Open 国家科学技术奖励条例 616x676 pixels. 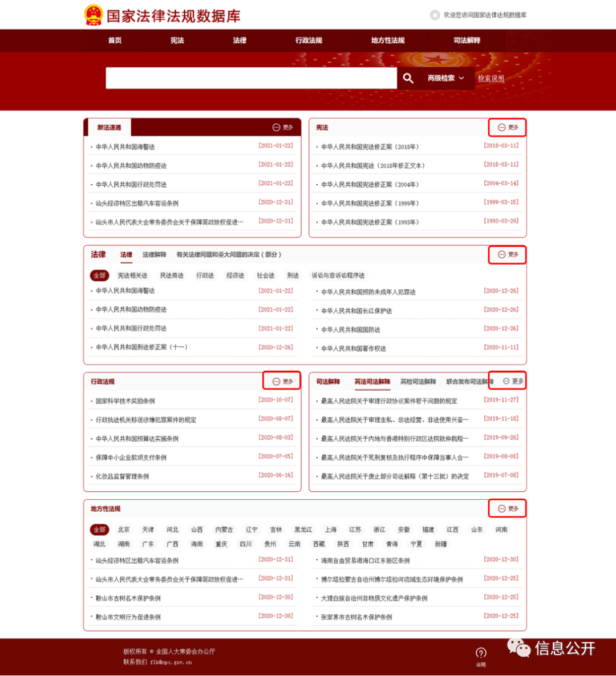125,401
